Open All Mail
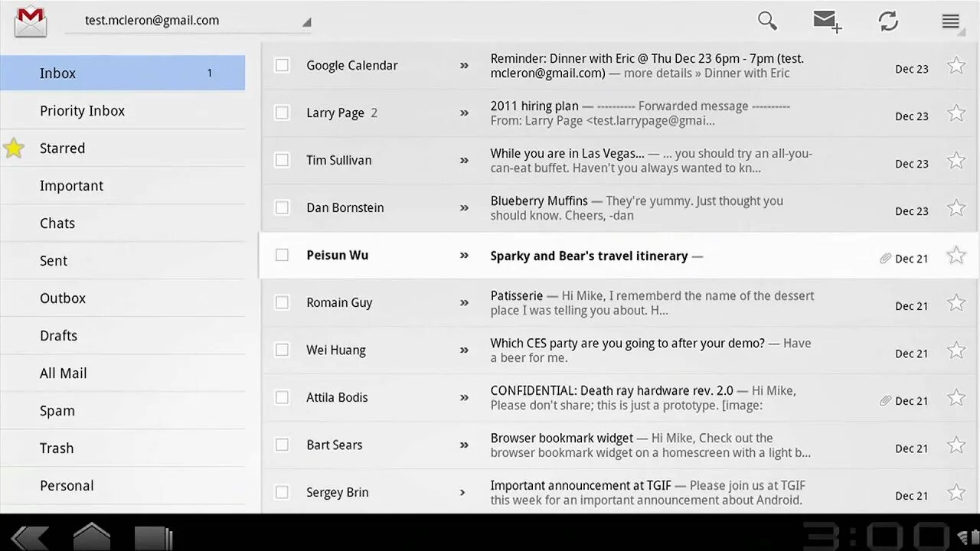The image size is (980, 551). 122,373
